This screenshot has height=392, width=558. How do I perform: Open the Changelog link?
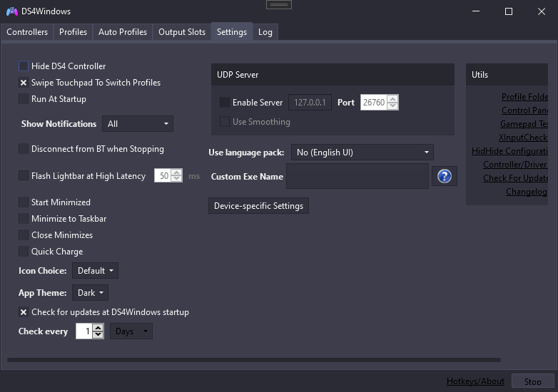pos(527,192)
